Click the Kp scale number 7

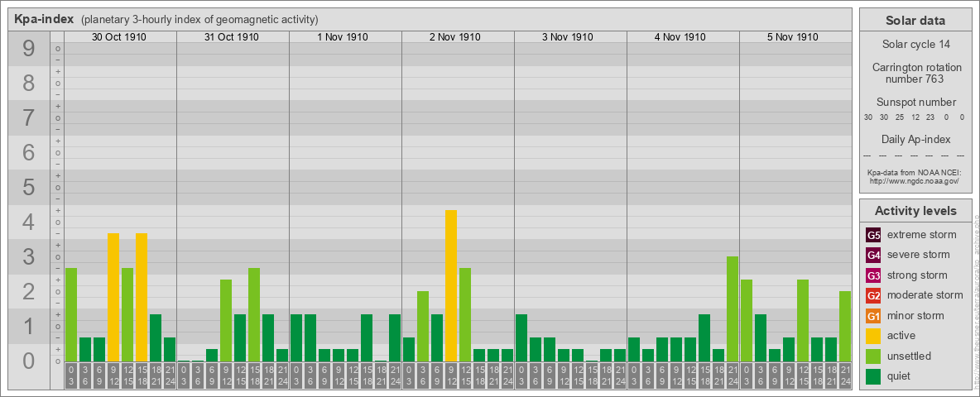[x=29, y=117]
